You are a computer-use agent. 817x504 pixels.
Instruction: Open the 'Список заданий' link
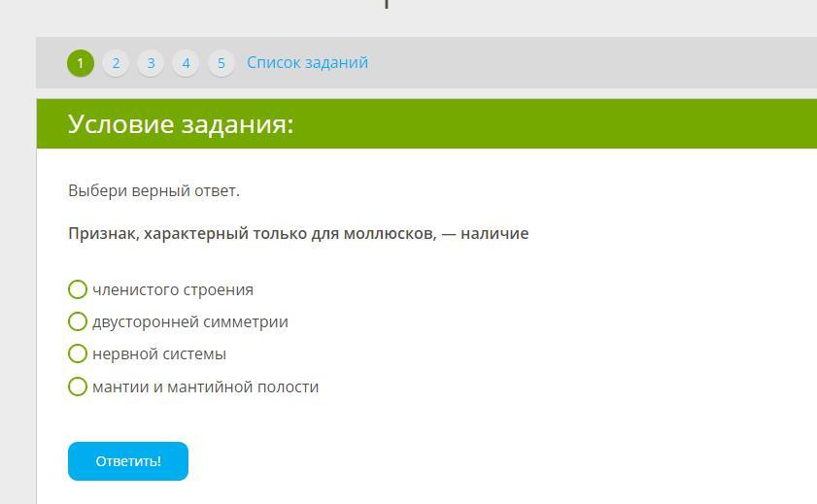click(x=307, y=62)
